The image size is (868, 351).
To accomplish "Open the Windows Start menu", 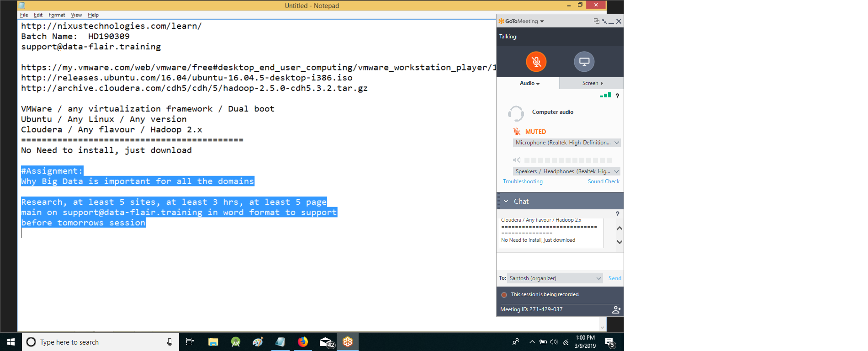I will click(11, 342).
